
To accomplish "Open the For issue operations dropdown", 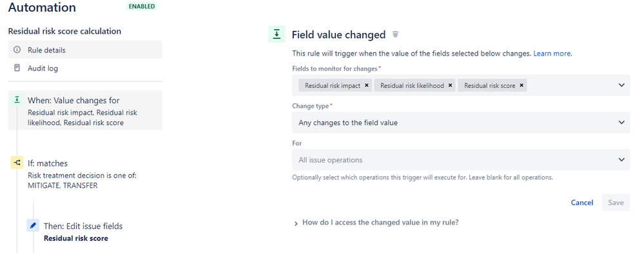I will (461, 159).
